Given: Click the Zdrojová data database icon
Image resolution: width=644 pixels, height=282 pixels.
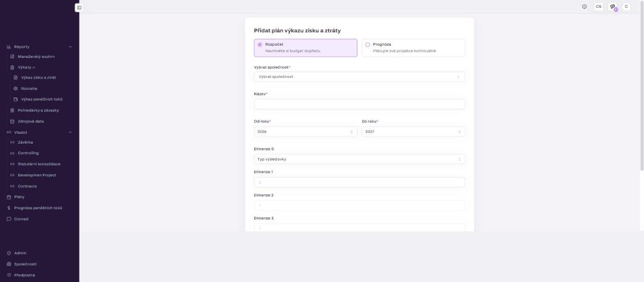Looking at the screenshot, I should tap(12, 121).
